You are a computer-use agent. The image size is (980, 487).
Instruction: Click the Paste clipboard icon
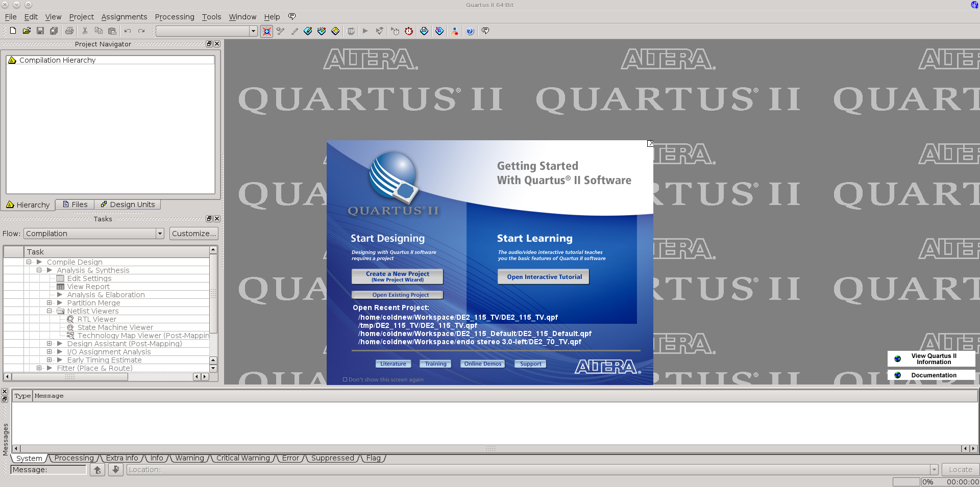click(x=112, y=31)
